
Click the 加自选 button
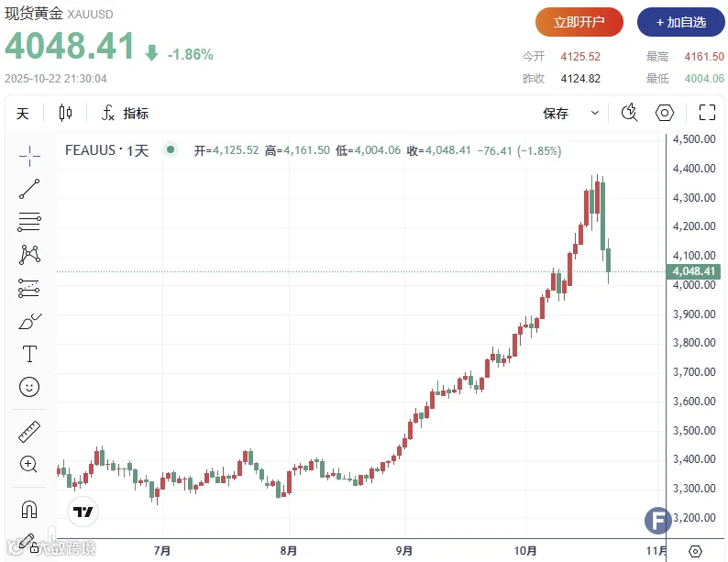tap(680, 22)
